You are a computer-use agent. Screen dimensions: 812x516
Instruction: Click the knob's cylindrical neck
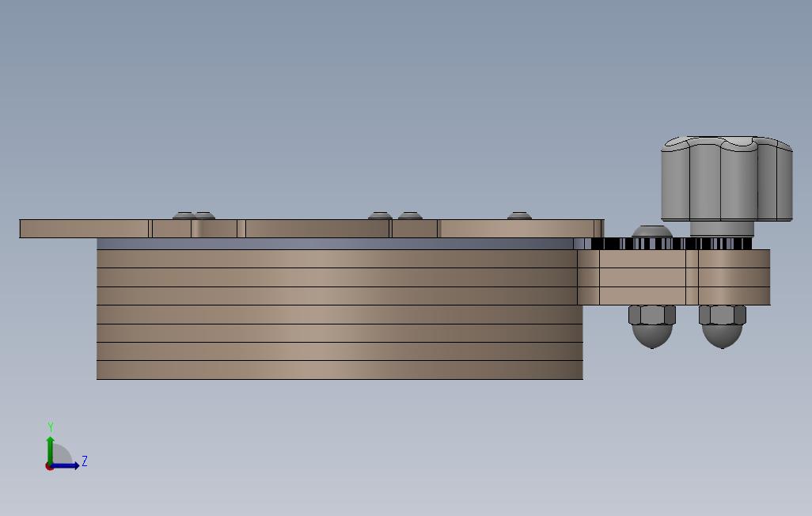(x=722, y=229)
